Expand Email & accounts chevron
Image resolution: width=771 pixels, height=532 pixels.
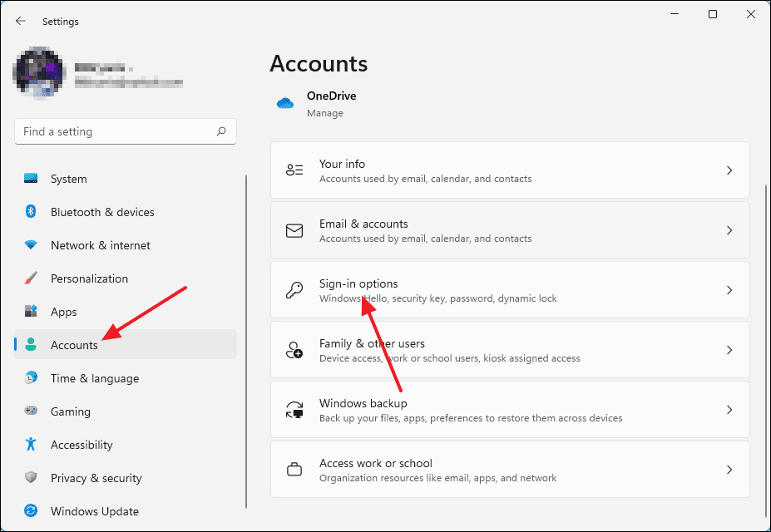click(x=729, y=230)
